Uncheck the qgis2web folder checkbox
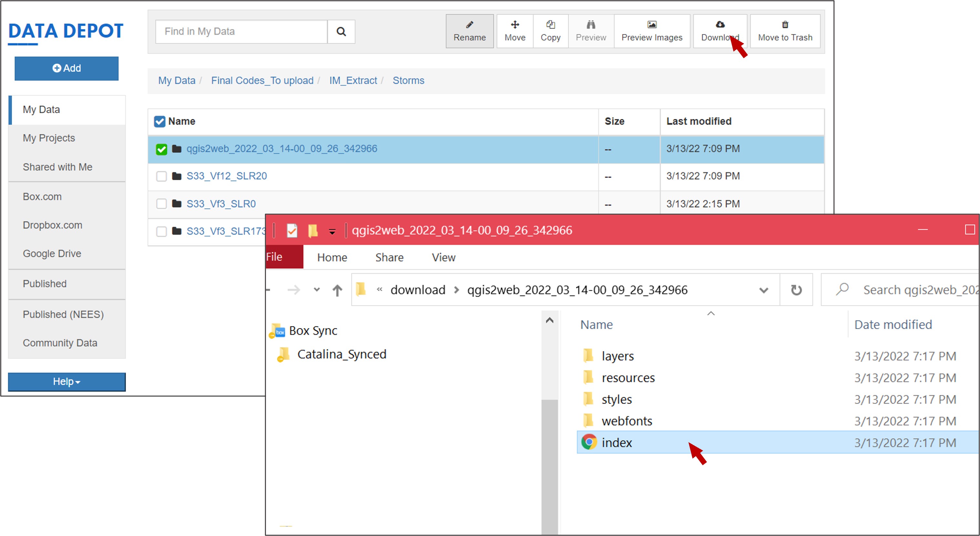The height and width of the screenshot is (536, 980). [x=161, y=149]
